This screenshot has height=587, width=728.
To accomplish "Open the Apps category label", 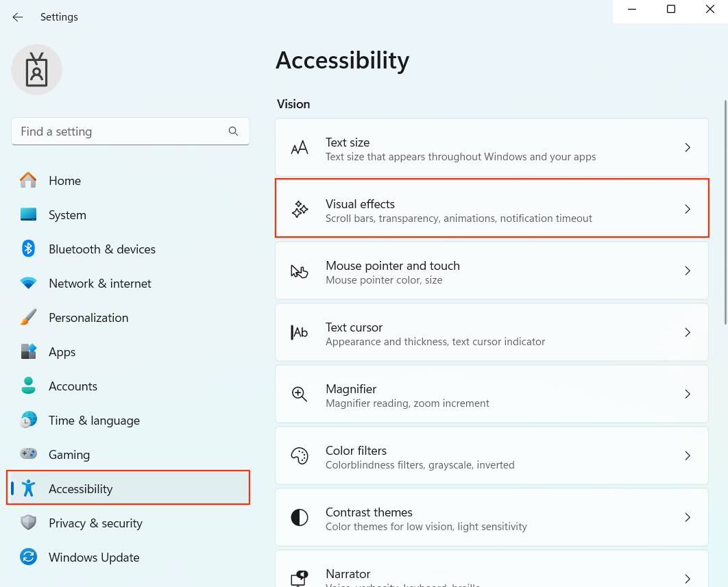I will click(62, 352).
